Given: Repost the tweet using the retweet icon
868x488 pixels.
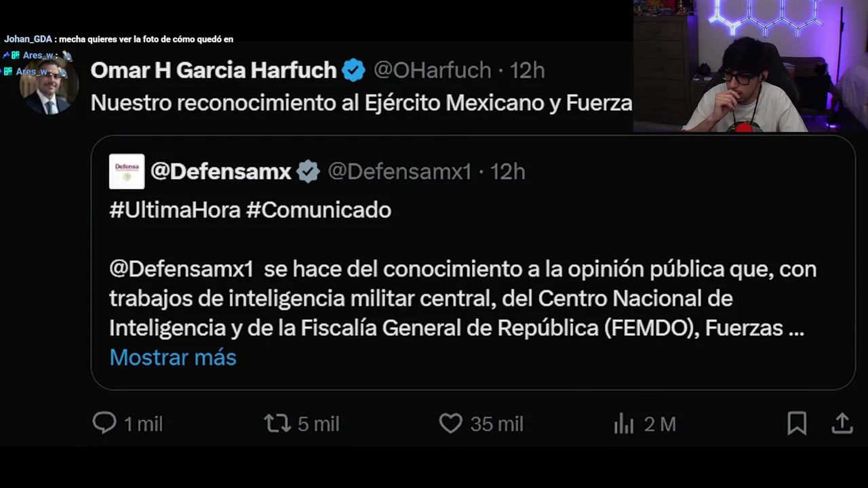Looking at the screenshot, I should 277,424.
